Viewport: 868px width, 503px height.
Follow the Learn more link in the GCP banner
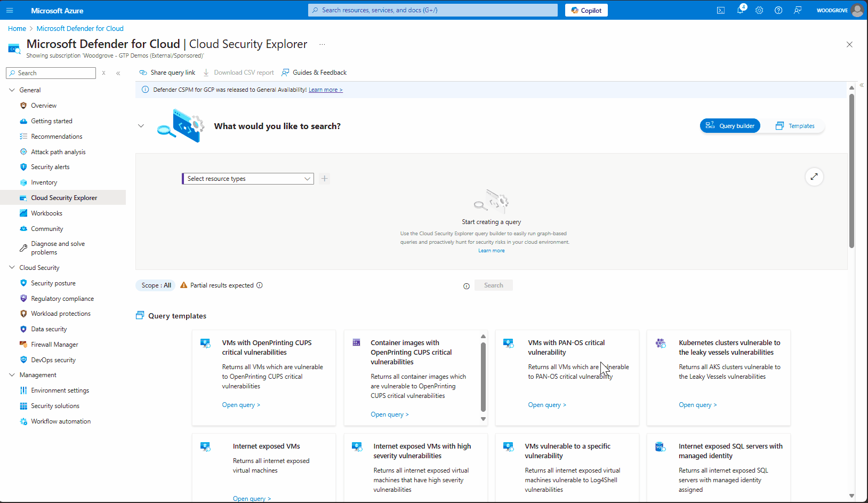coord(325,90)
